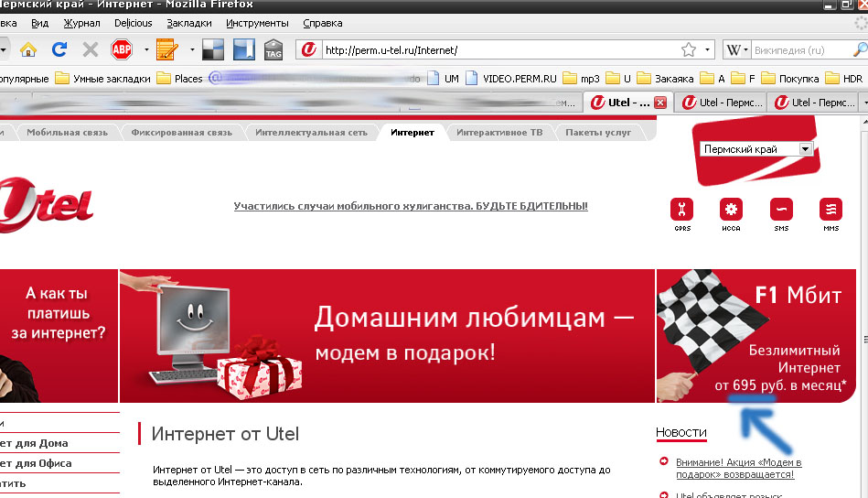This screenshot has width=868, height=498.
Task: Open the Adblock Plus dropdown arrow
Action: [x=146, y=49]
